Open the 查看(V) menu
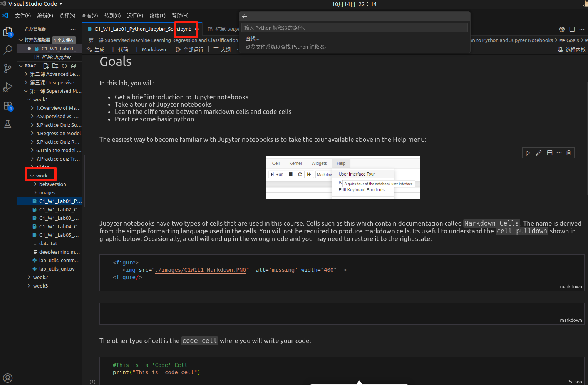588x385 pixels. pyautogui.click(x=90, y=15)
